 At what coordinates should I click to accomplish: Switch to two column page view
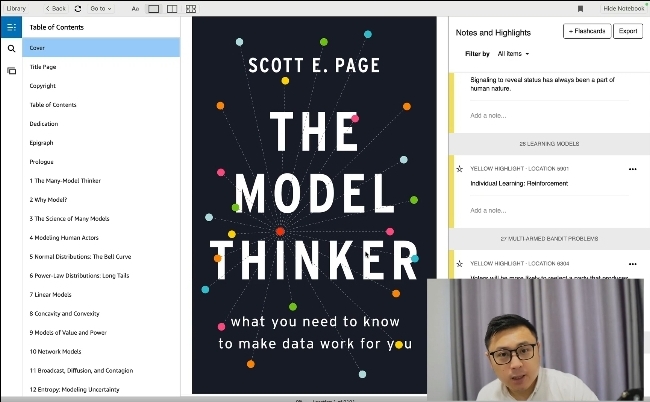pos(172,9)
